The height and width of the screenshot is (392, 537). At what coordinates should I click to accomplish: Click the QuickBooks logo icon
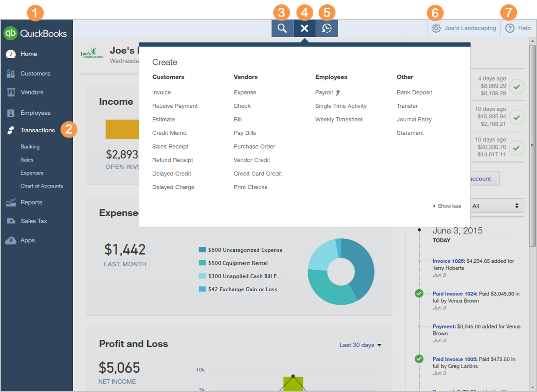pyautogui.click(x=10, y=33)
